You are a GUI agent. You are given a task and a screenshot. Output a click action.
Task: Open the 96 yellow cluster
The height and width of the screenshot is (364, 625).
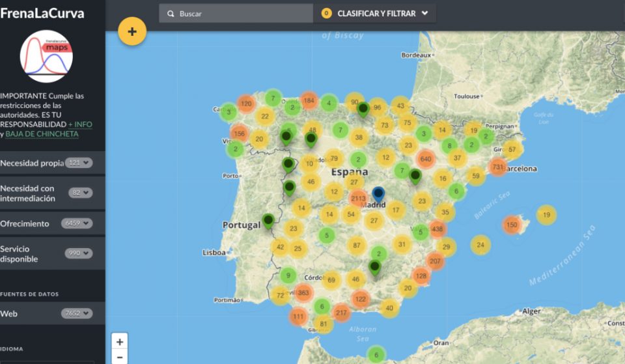pyautogui.click(x=377, y=107)
